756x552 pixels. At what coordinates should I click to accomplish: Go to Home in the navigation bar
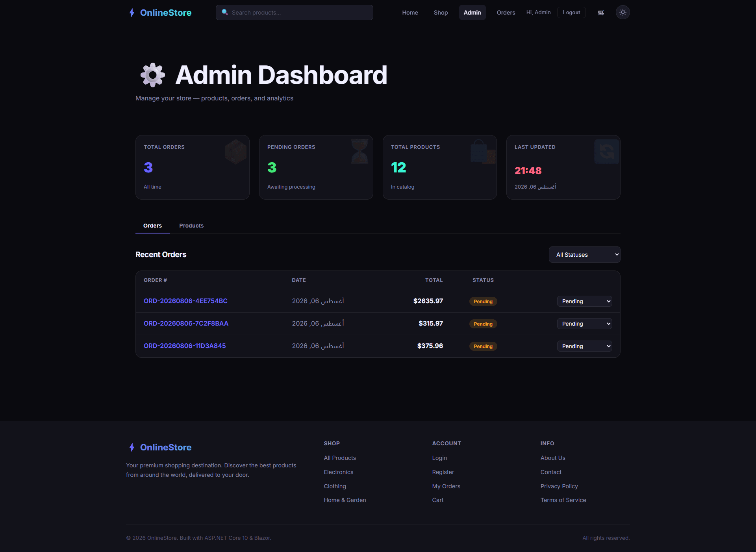coord(410,13)
